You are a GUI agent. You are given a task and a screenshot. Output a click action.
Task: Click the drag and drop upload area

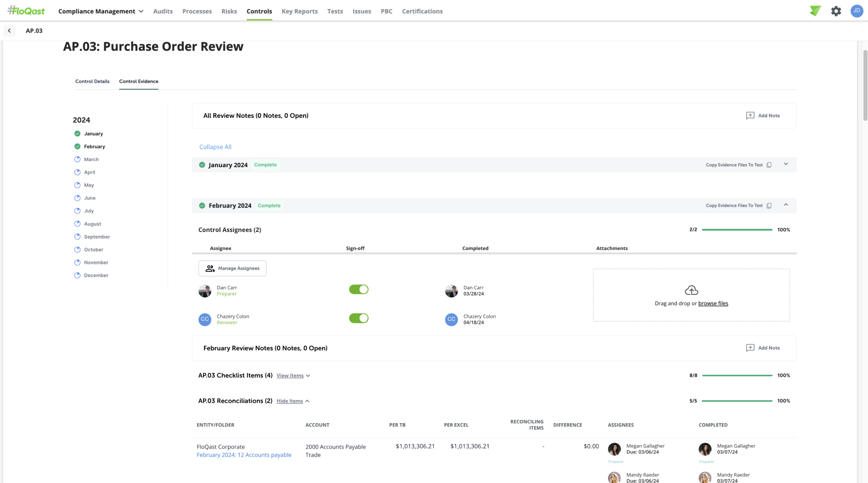pos(691,295)
